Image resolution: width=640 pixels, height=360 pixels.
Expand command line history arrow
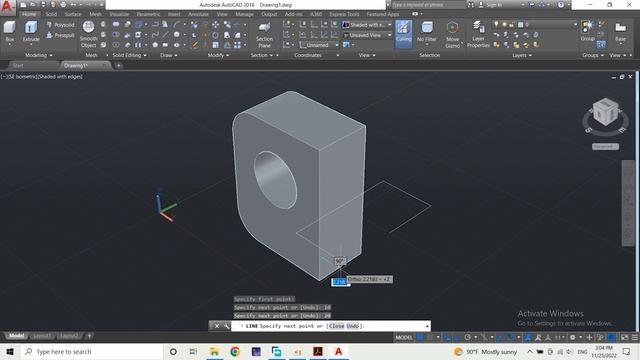pos(427,326)
